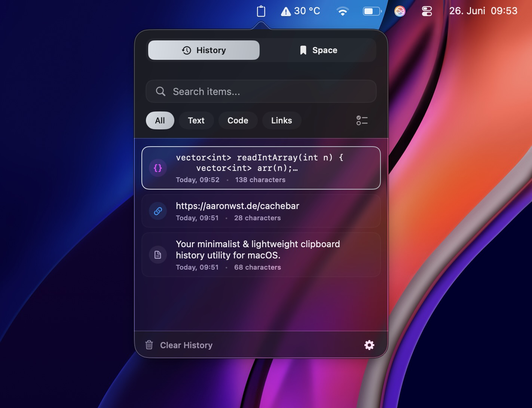Open the Siri icon in the menu bar
The image size is (532, 408).
pyautogui.click(x=400, y=11)
